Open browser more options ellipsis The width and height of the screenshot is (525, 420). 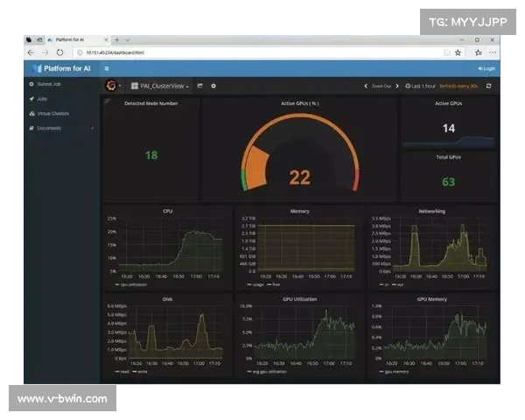point(493,52)
